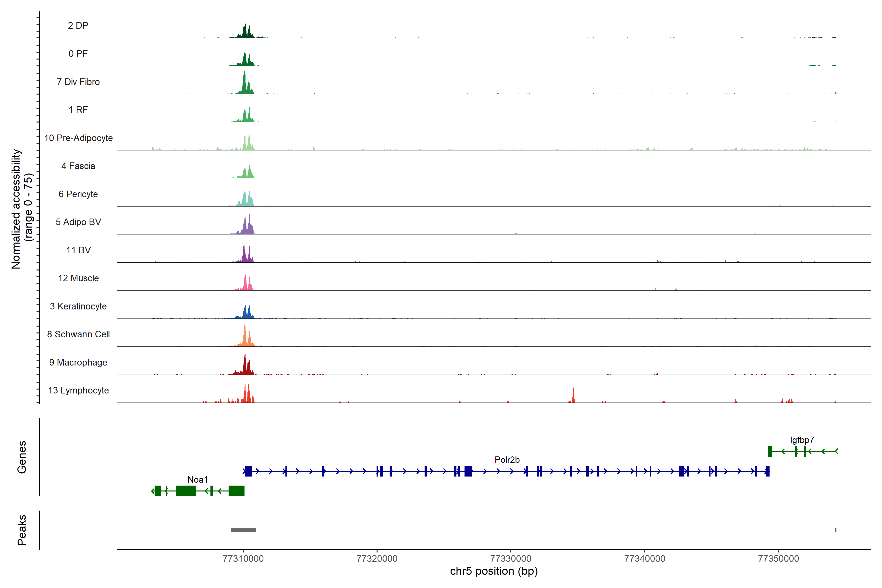Click the 77330000 axis tick label
Screen dimensions: 882x588
(x=510, y=558)
